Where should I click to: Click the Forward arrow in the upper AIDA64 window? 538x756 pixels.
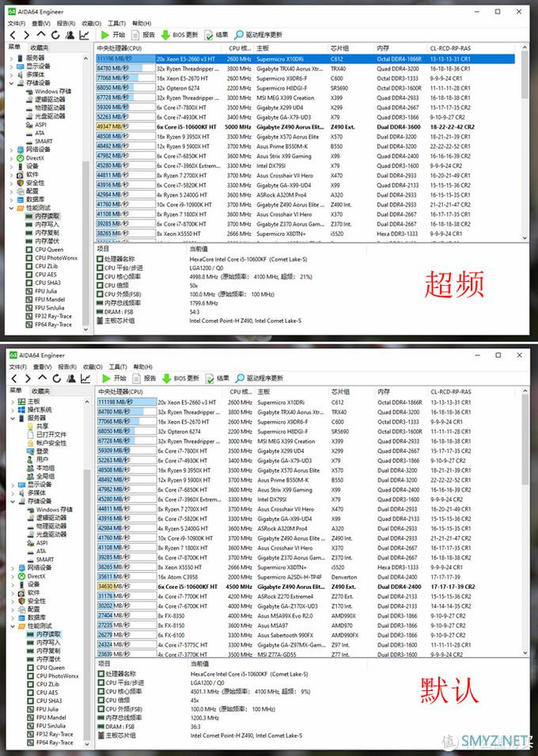[x=27, y=35]
